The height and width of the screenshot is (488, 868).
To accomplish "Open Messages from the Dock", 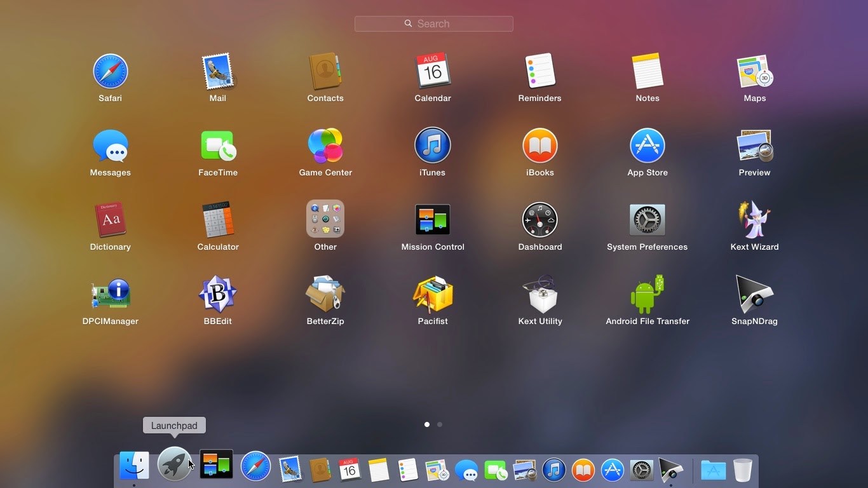I will pos(466,470).
